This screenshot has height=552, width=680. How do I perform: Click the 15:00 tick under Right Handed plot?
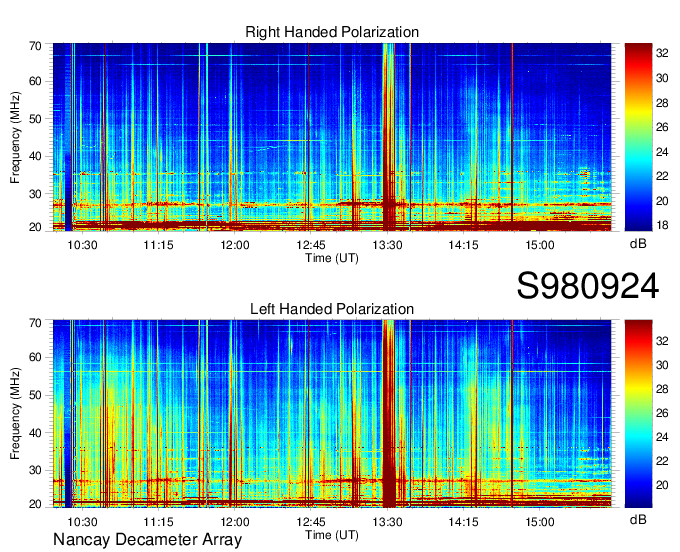(x=539, y=245)
